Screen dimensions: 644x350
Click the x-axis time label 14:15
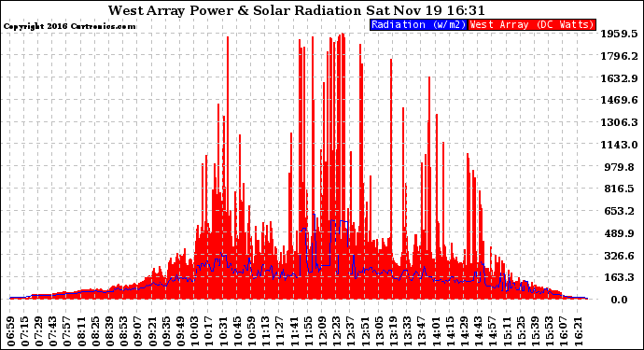click(x=450, y=331)
